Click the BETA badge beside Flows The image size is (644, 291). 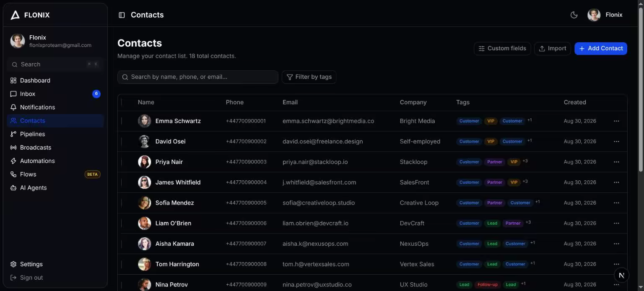[x=93, y=174]
